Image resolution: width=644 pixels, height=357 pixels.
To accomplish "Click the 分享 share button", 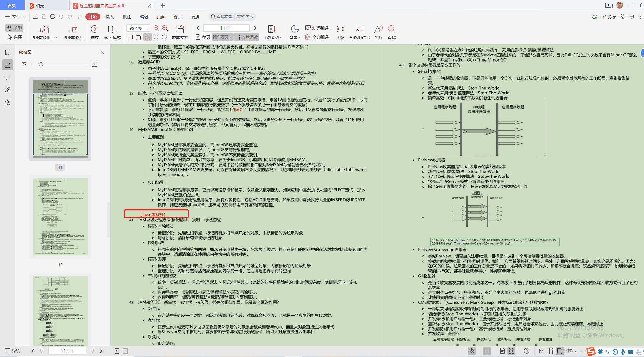I will pos(609,17).
